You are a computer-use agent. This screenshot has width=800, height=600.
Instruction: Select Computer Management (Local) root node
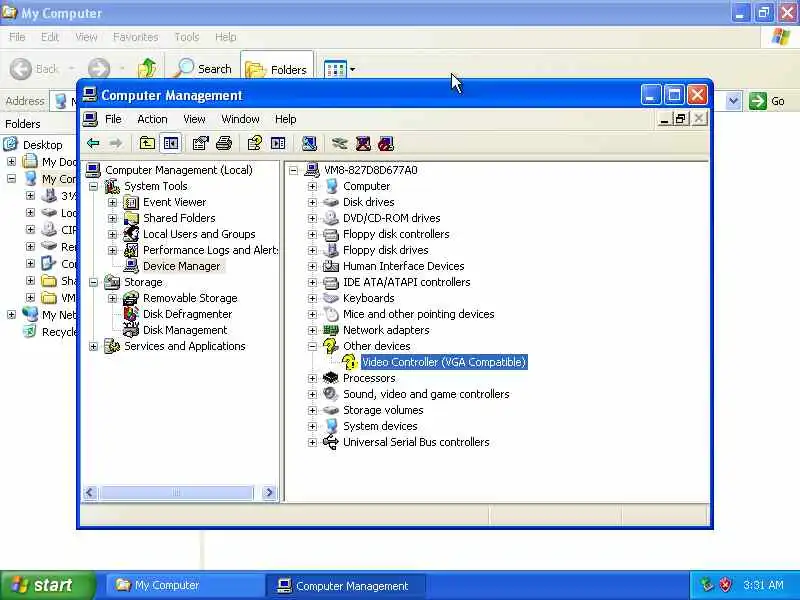click(x=179, y=170)
